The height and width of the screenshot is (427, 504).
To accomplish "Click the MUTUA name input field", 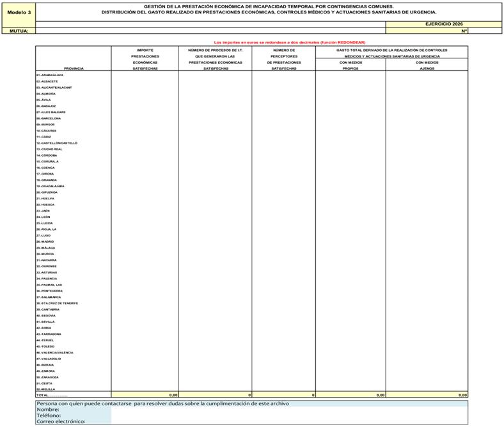I will (210, 31).
